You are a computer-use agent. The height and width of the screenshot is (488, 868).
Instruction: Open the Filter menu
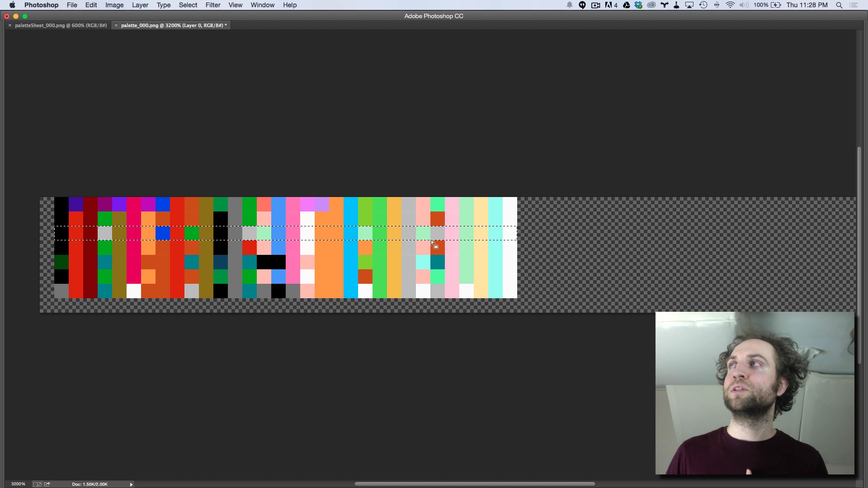point(212,5)
